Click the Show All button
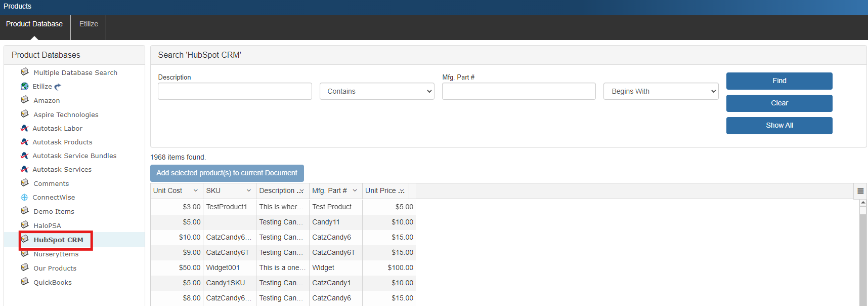This screenshot has height=306, width=868. 779,125
